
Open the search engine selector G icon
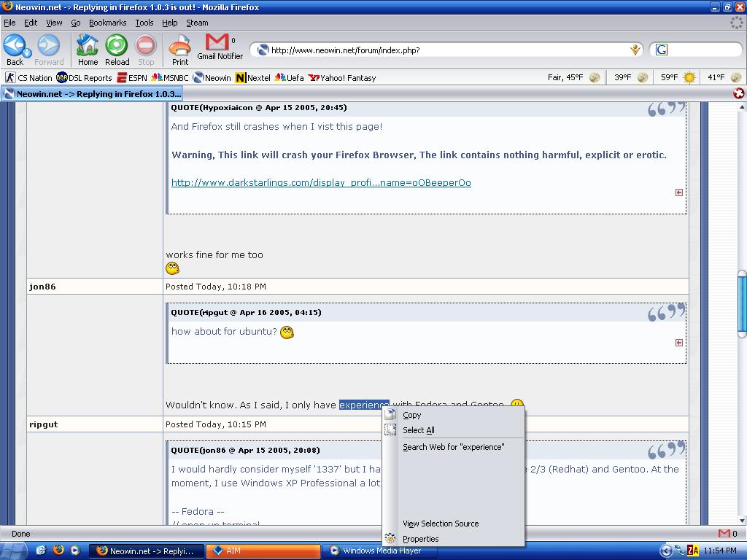(x=661, y=50)
